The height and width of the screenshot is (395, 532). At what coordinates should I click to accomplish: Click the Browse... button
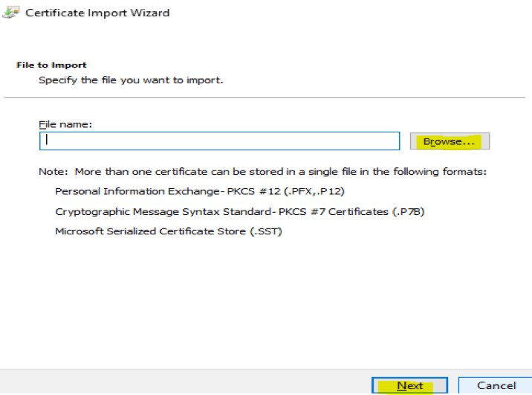pos(449,141)
